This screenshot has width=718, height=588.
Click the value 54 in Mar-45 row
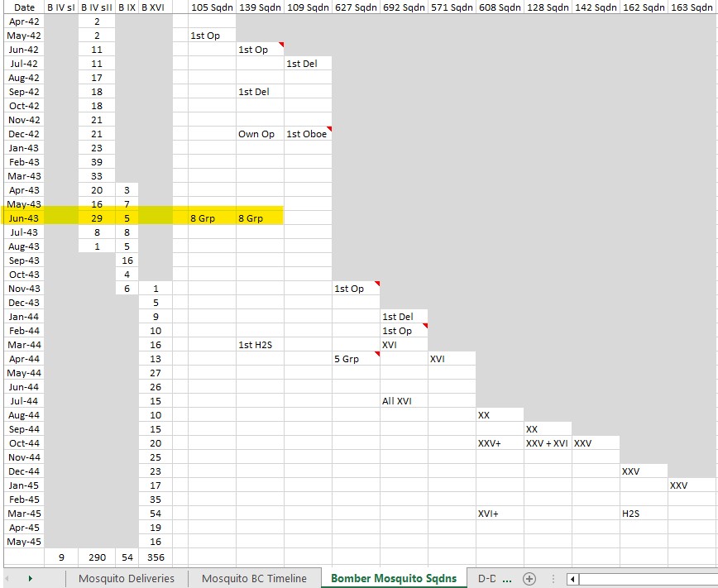(156, 514)
